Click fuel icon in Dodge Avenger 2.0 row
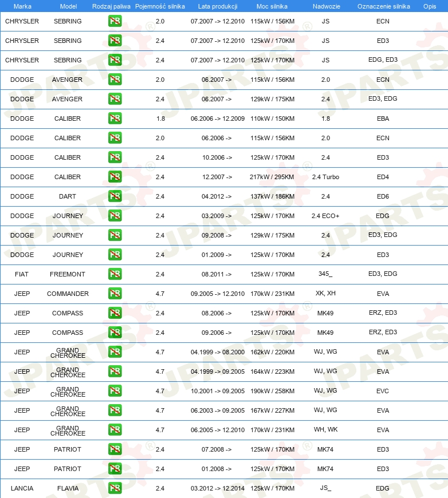 pos(115,80)
